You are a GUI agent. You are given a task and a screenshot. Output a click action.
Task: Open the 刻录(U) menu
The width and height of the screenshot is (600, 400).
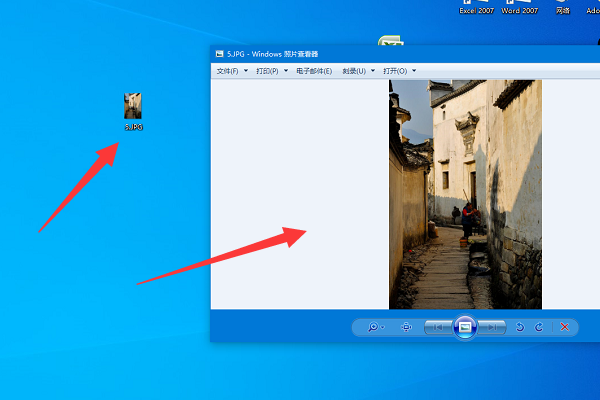point(354,71)
